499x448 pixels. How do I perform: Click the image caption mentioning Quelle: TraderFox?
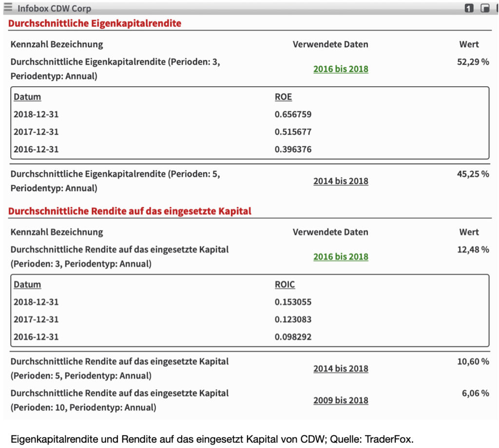[x=212, y=439]
